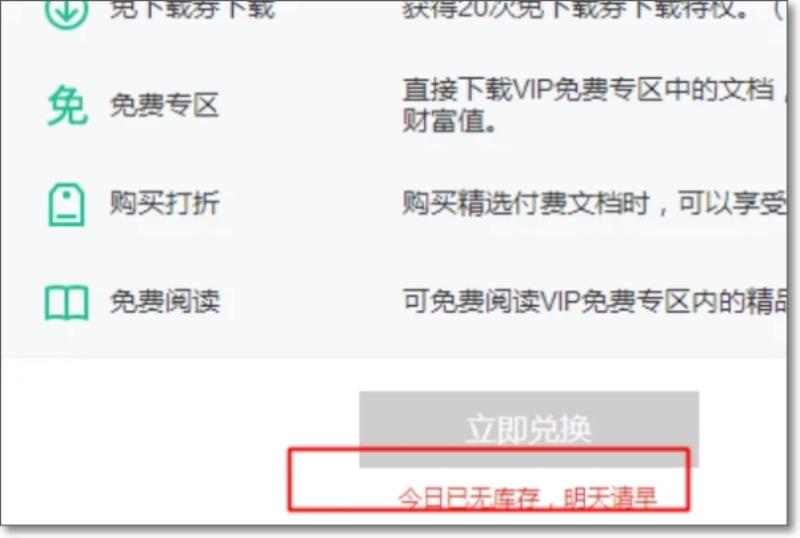
Task: Open the 免下载券下载 privilege label
Action: (192, 10)
